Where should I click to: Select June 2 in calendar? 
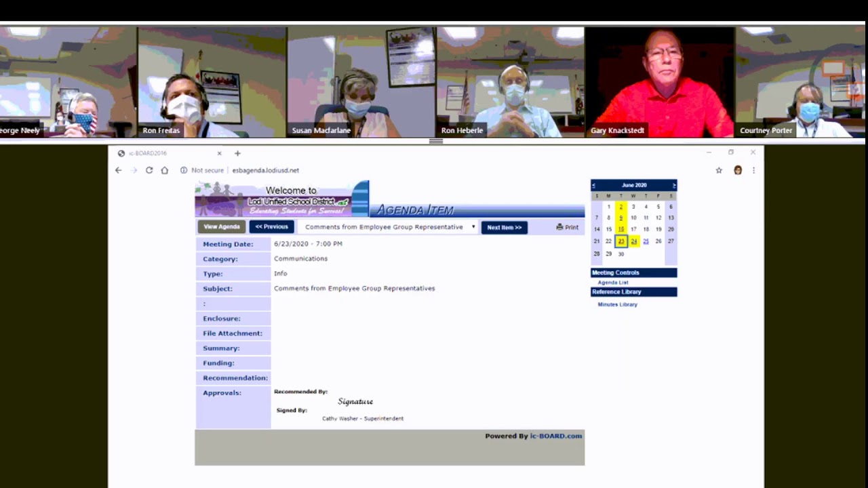[x=620, y=207]
